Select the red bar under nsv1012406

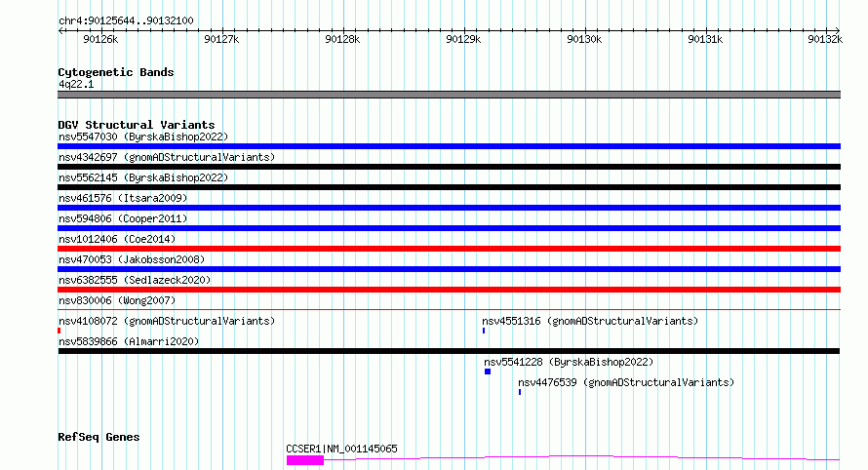pos(449,249)
